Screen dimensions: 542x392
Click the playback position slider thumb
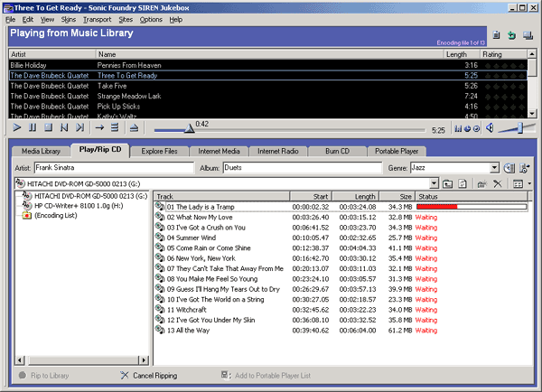point(189,128)
